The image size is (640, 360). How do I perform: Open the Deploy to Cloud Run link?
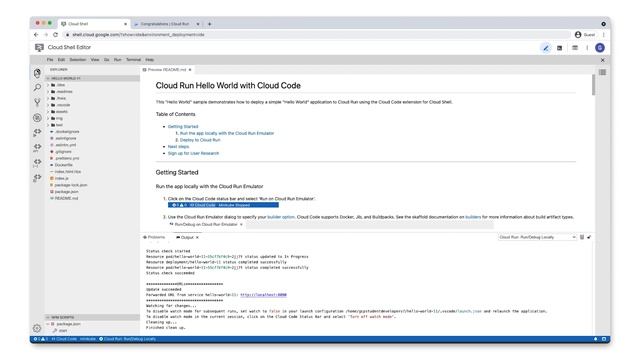coord(200,140)
